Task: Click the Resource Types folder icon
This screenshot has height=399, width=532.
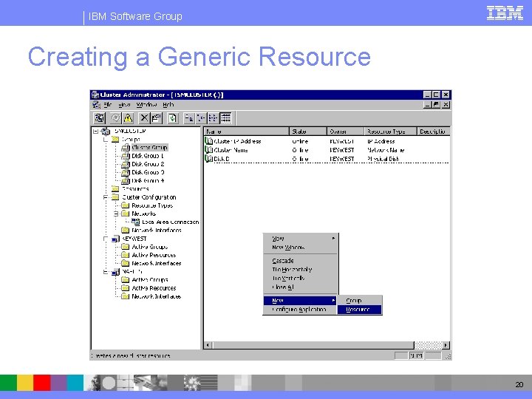Action: point(126,205)
